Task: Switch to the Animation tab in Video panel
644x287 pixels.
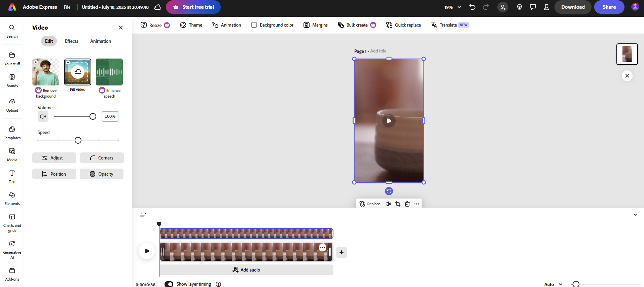Action: pyautogui.click(x=101, y=41)
